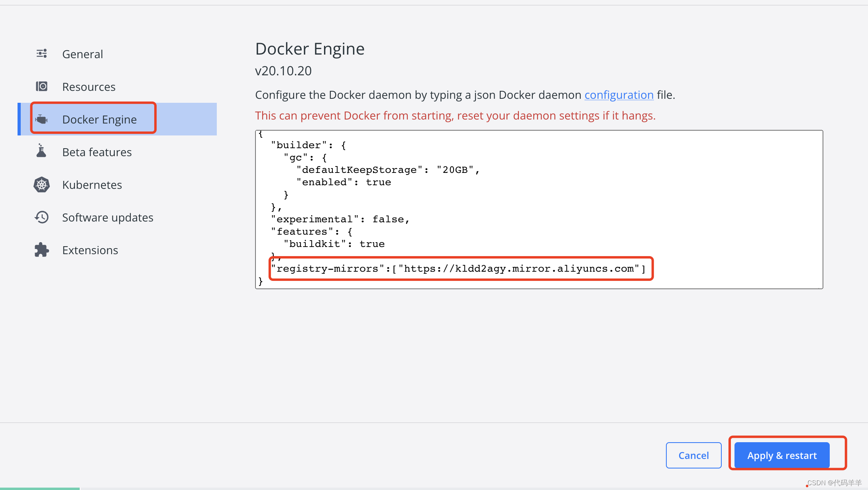Click the Resources disk icon
The width and height of the screenshot is (868, 490).
click(42, 86)
